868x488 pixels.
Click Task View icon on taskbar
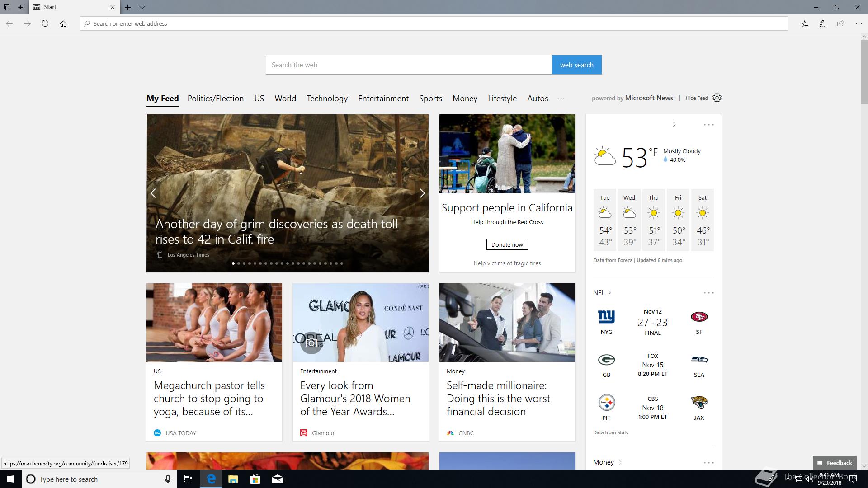(188, 479)
